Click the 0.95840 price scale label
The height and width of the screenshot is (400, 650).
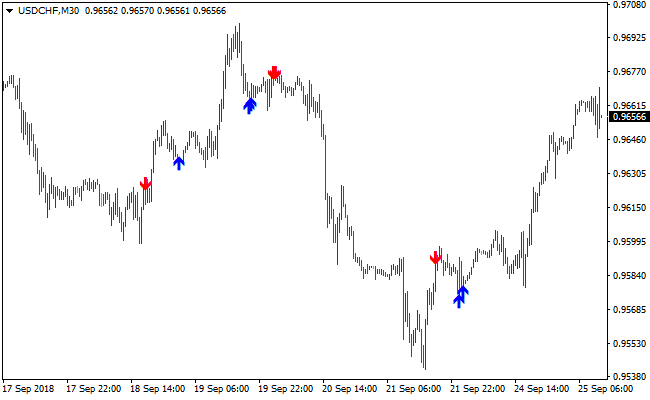(x=629, y=276)
